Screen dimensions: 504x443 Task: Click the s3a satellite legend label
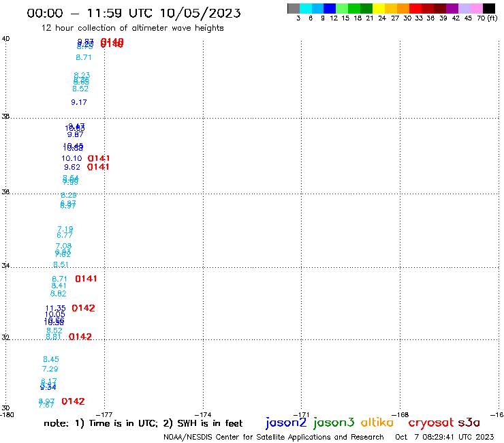tap(469, 423)
